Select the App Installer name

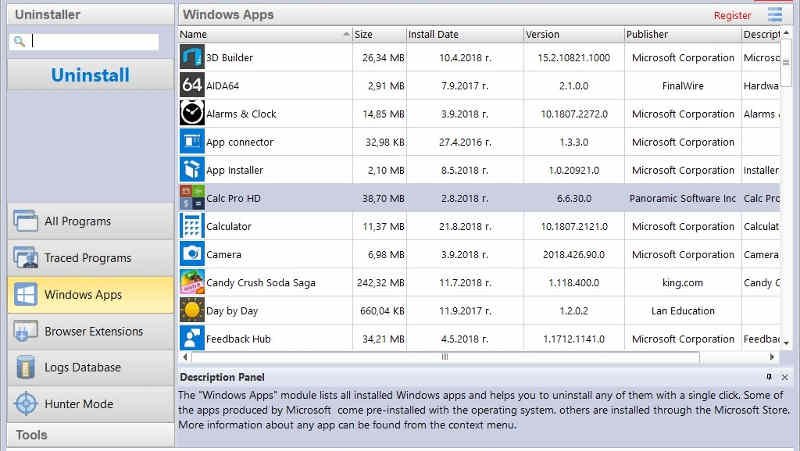point(235,170)
